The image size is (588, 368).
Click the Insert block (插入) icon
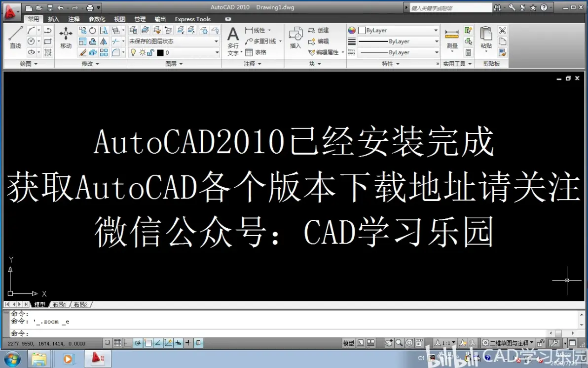pyautogui.click(x=295, y=38)
